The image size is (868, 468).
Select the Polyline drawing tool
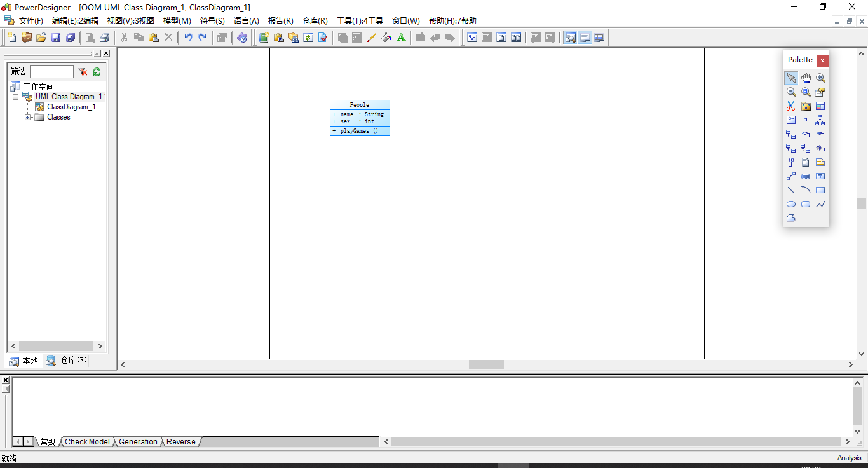coord(820,204)
